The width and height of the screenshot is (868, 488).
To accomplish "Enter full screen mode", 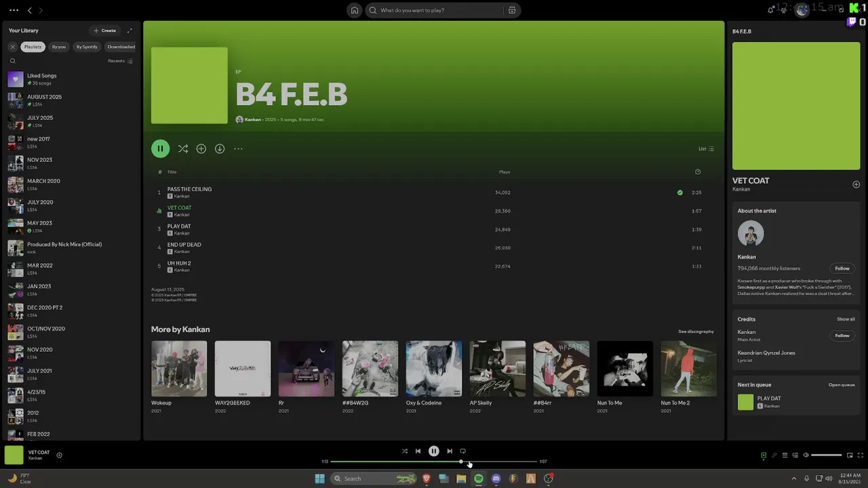I will pyautogui.click(x=861, y=455).
